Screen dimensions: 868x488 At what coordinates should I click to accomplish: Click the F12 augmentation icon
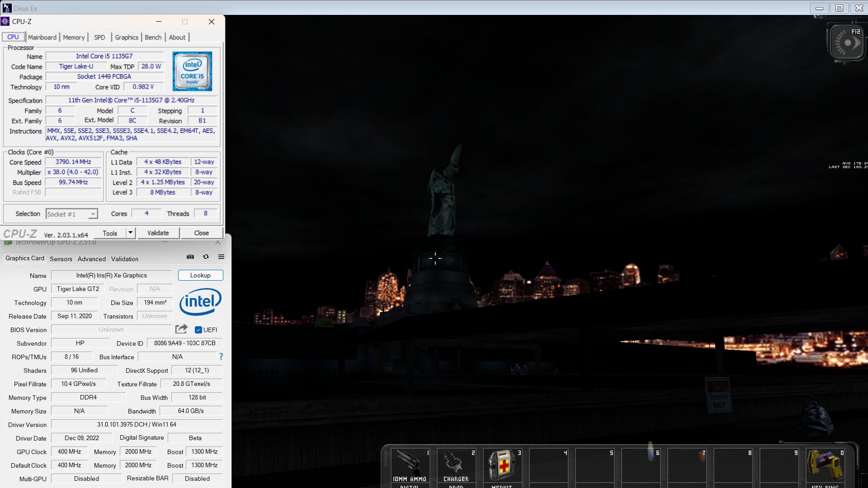[847, 43]
